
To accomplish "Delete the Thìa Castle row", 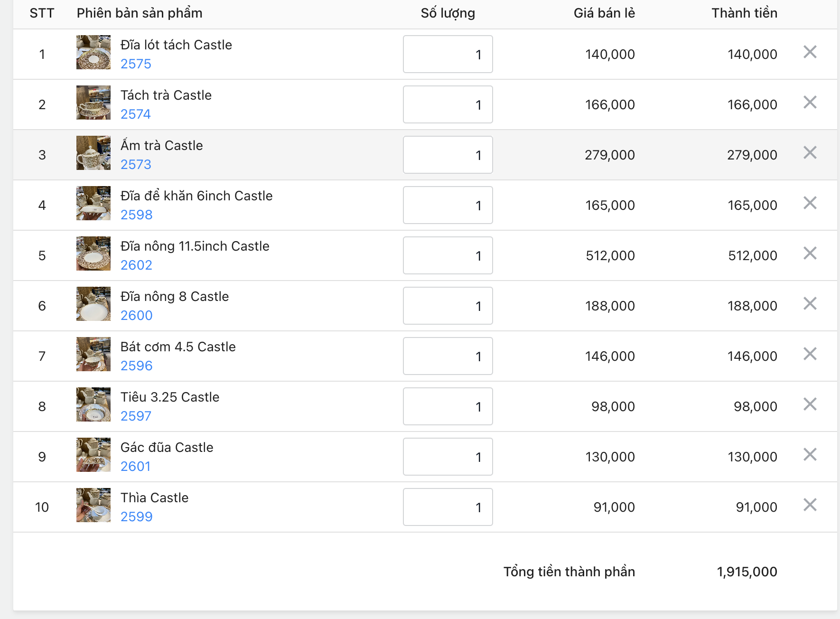I will [x=810, y=505].
